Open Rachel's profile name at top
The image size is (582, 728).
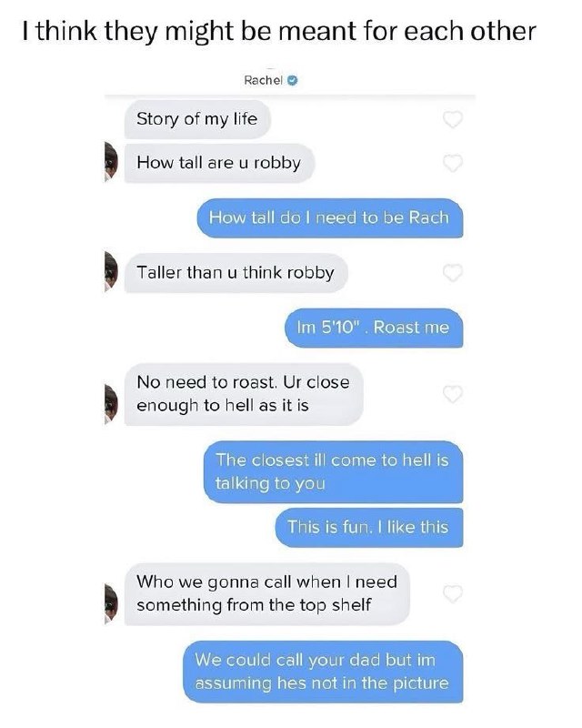tap(263, 80)
